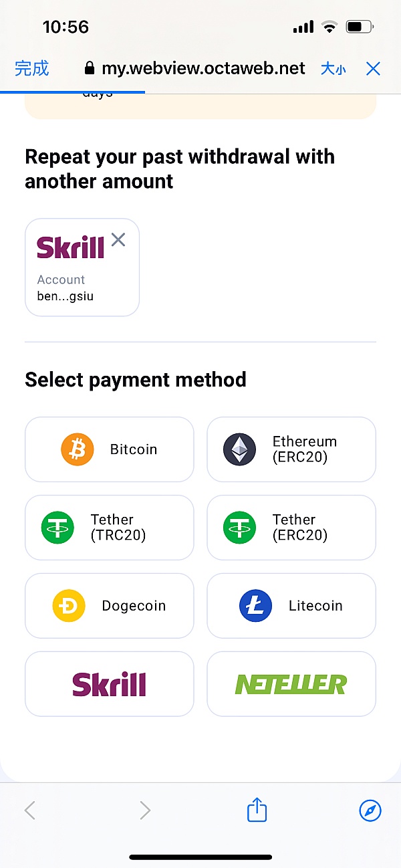The width and height of the screenshot is (401, 868).
Task: Tap the Dogecoin coin icon
Action: tap(69, 606)
